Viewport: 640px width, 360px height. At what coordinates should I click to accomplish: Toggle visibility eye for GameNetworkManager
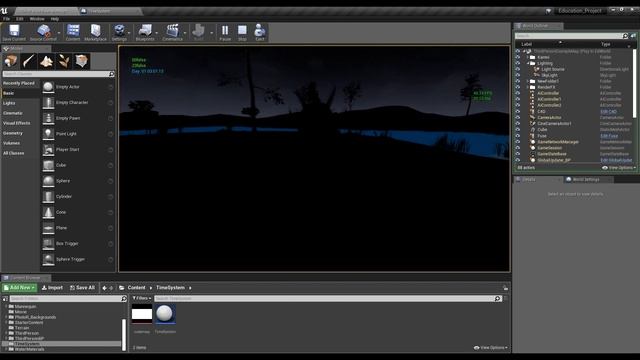coord(518,142)
